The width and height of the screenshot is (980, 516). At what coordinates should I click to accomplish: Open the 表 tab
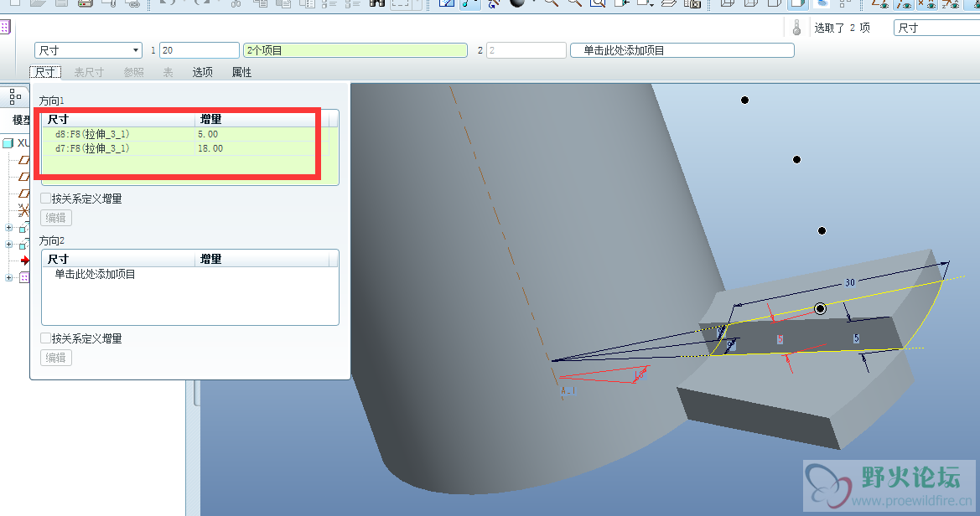tap(169, 72)
